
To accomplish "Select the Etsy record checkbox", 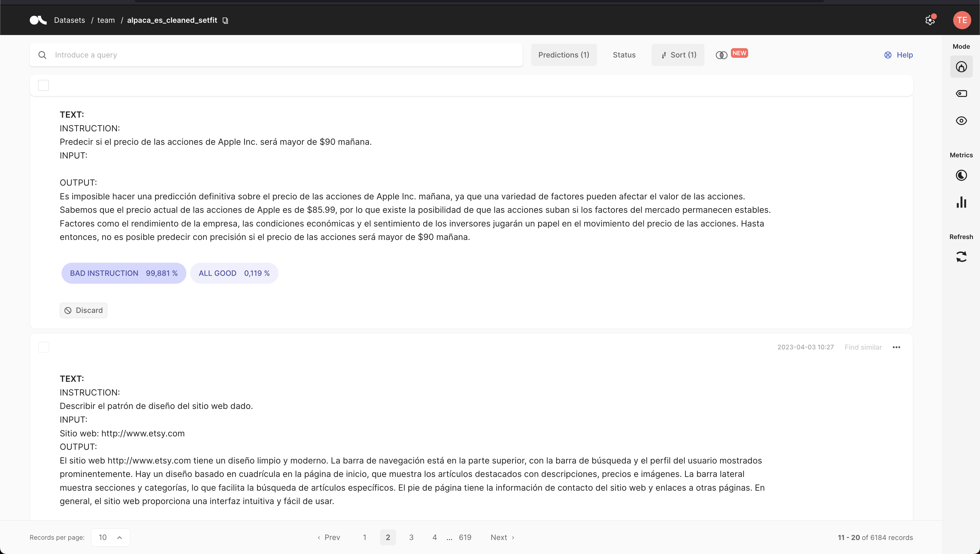I will 43,347.
